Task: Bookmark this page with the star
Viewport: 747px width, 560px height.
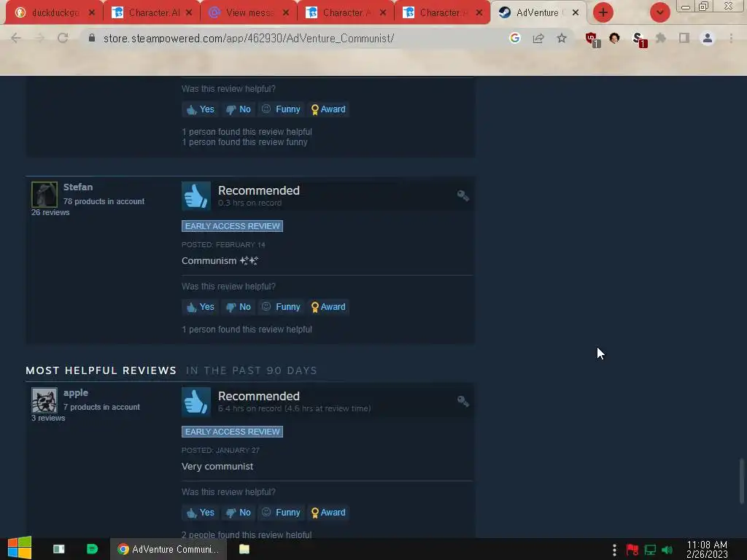Action: point(562,38)
